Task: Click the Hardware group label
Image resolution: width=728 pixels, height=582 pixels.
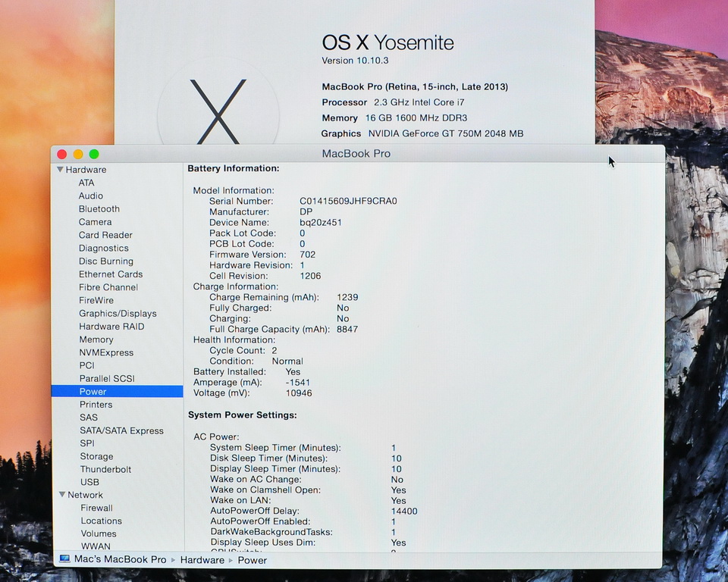Action: click(x=86, y=170)
